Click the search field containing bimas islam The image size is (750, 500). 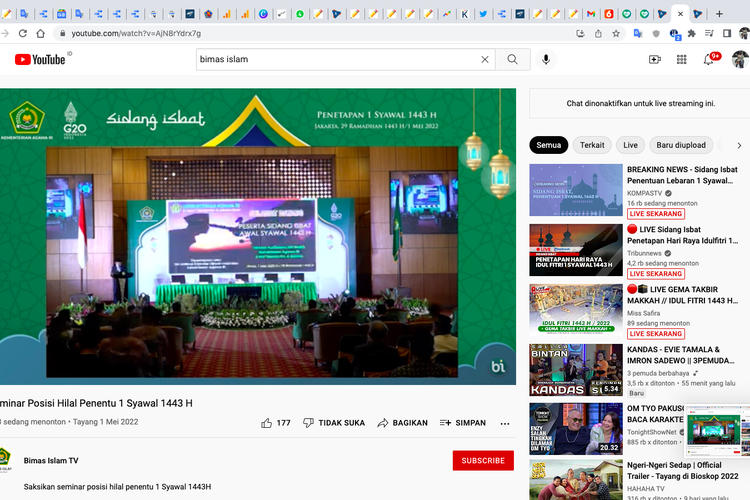tap(340, 60)
